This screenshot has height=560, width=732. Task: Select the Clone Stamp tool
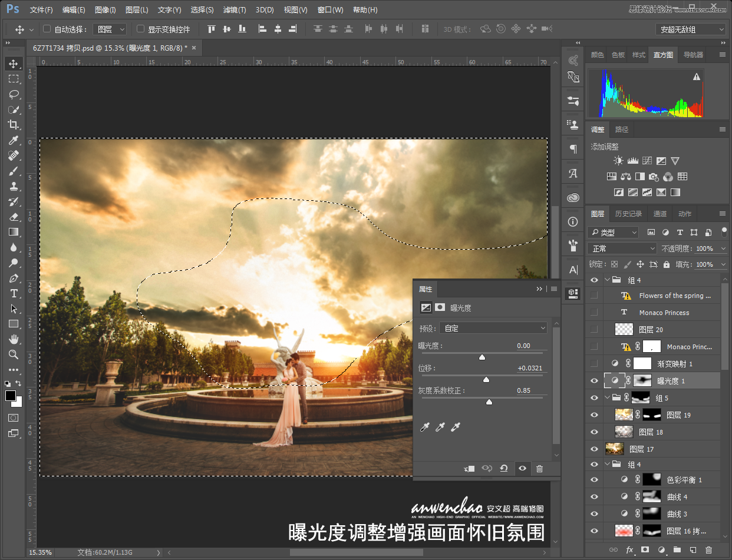click(x=13, y=187)
